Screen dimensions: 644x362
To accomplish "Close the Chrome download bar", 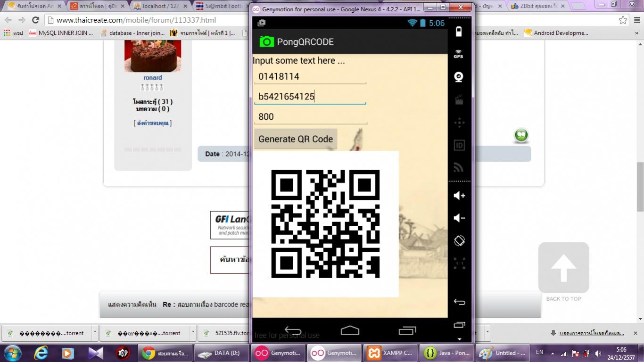I will coord(635,333).
